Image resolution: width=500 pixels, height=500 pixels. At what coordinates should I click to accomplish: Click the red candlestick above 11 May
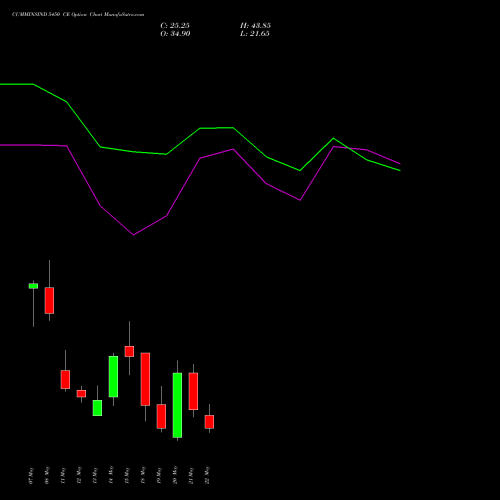[x=65, y=379]
